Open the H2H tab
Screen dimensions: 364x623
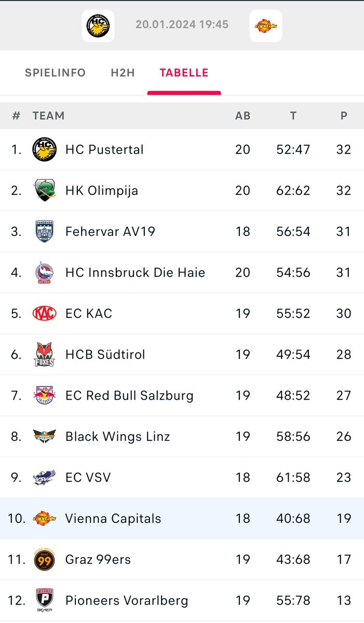coord(123,73)
